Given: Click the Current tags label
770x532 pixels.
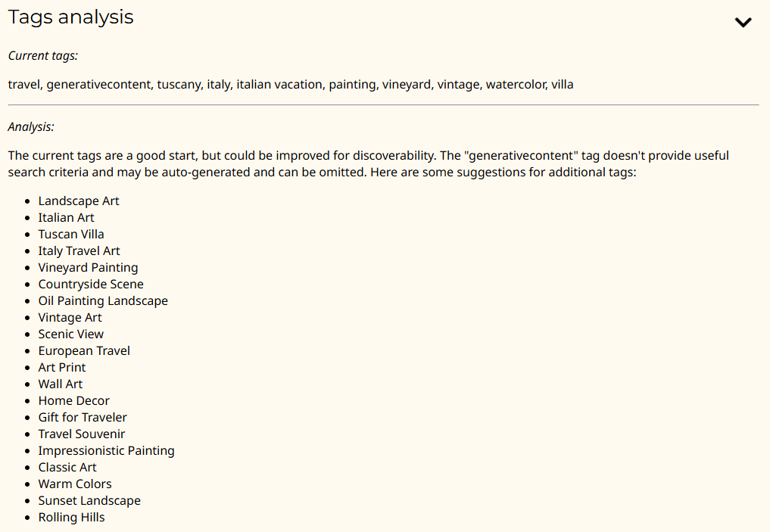Looking at the screenshot, I should click(x=43, y=56).
